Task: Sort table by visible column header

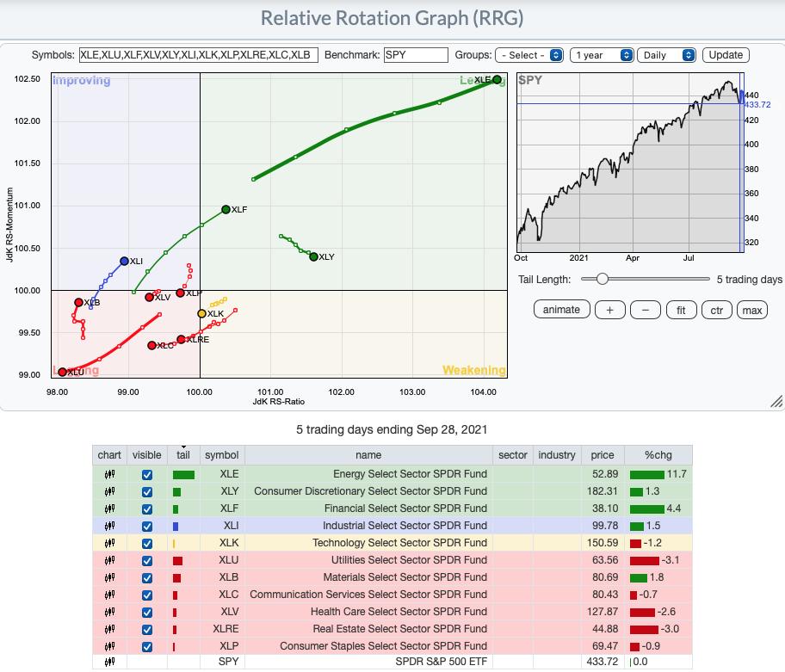Action: [x=146, y=455]
